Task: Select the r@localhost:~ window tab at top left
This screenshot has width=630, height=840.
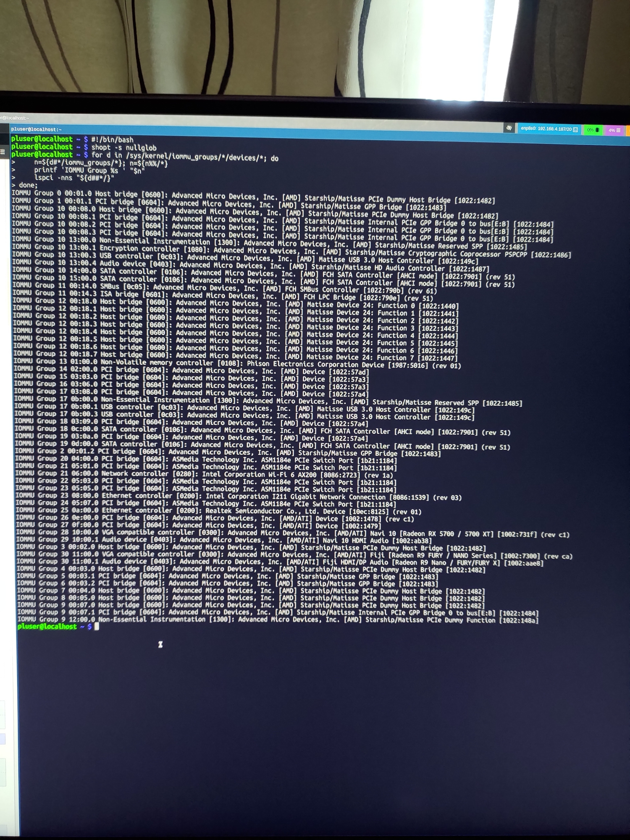Action: [x=15, y=118]
